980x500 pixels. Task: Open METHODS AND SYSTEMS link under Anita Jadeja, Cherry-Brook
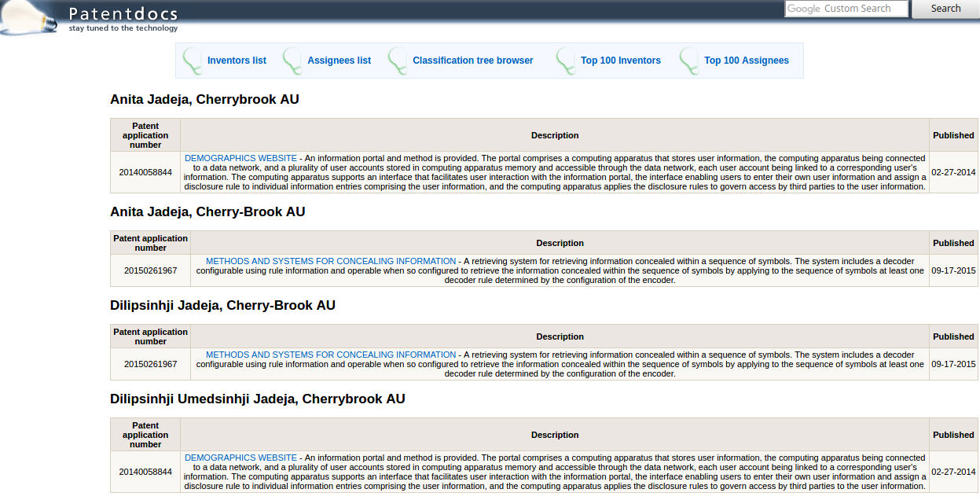331,261
